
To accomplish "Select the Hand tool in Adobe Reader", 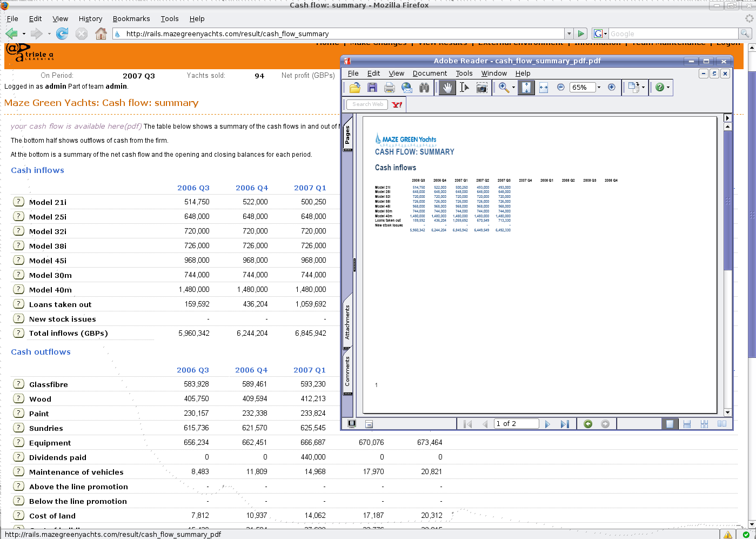I will (x=447, y=87).
